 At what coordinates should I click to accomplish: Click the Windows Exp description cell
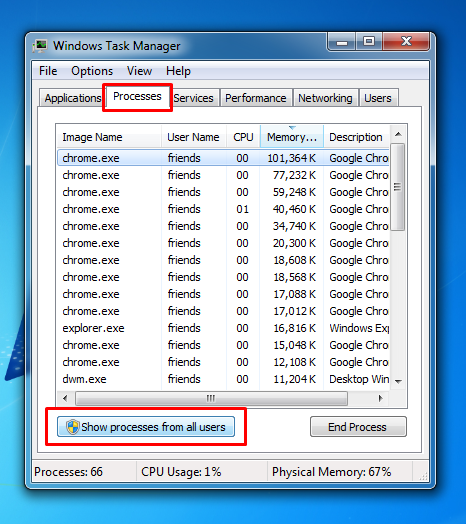tap(359, 328)
